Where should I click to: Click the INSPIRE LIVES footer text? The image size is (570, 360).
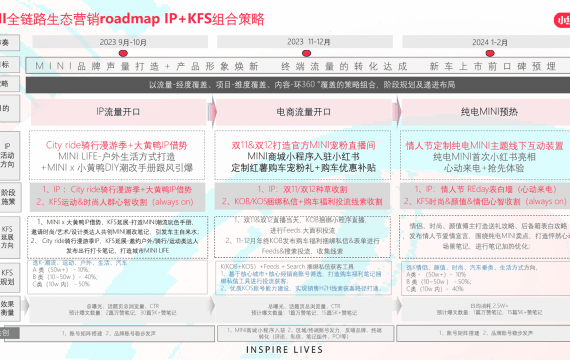pyautogui.click(x=285, y=350)
